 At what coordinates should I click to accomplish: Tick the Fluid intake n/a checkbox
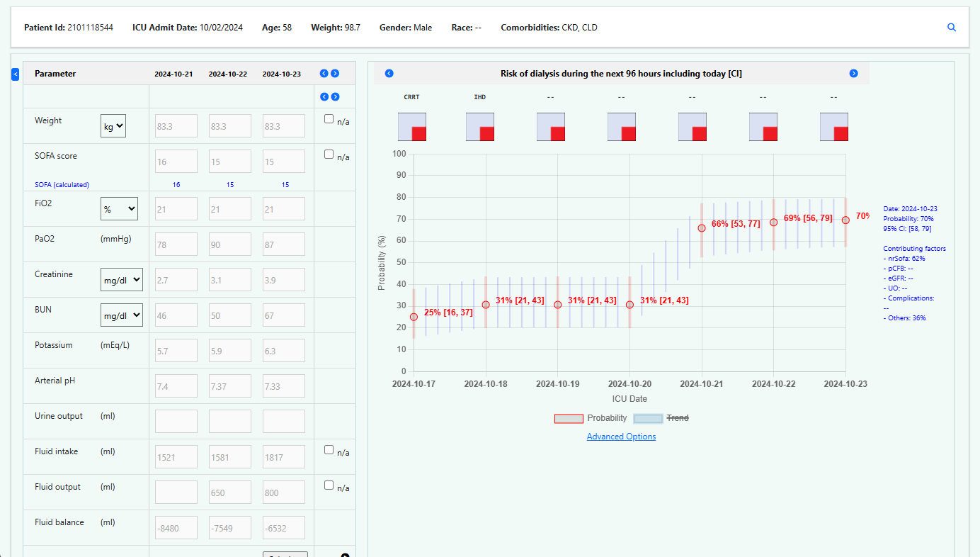tap(329, 449)
